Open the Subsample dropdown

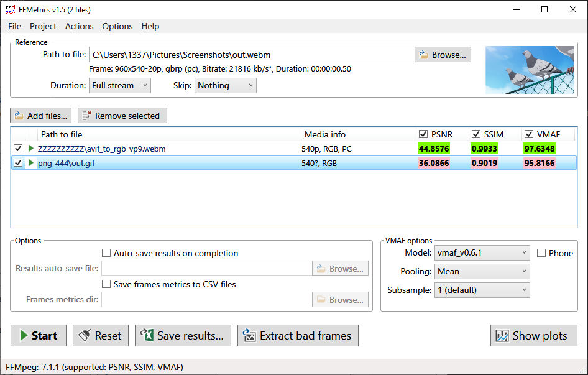(x=482, y=290)
